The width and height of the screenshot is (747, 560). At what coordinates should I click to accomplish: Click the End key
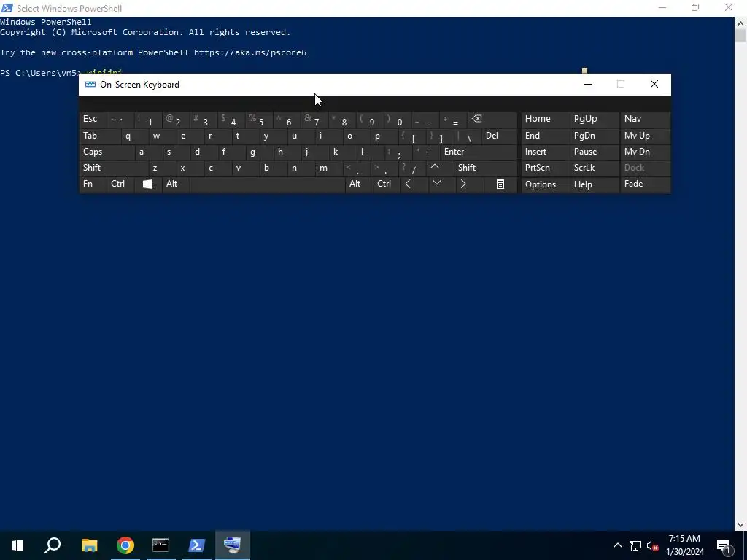pyautogui.click(x=546, y=136)
